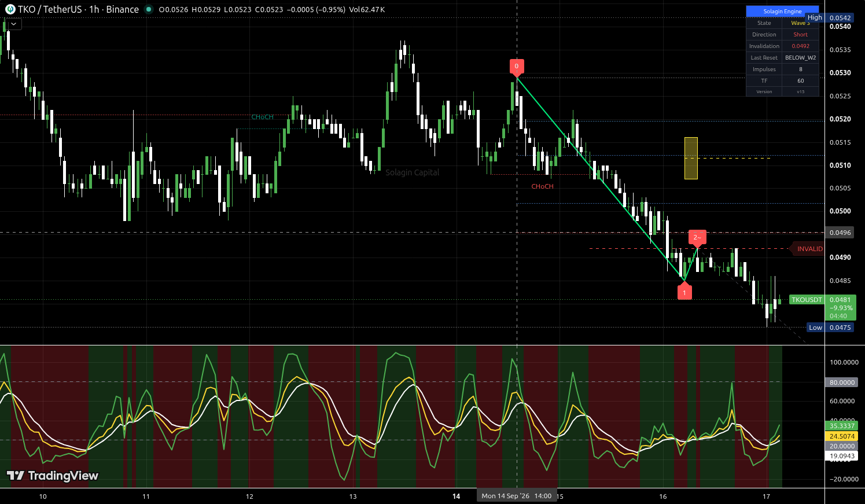Click the green oscillator value 35.3337
Viewport: 865px width, 504px height.
click(842, 426)
